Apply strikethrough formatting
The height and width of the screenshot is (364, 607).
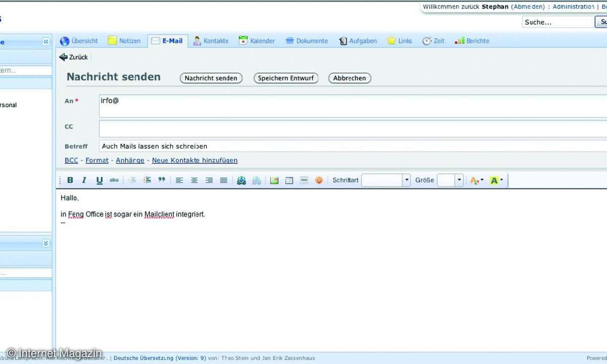pos(114,180)
